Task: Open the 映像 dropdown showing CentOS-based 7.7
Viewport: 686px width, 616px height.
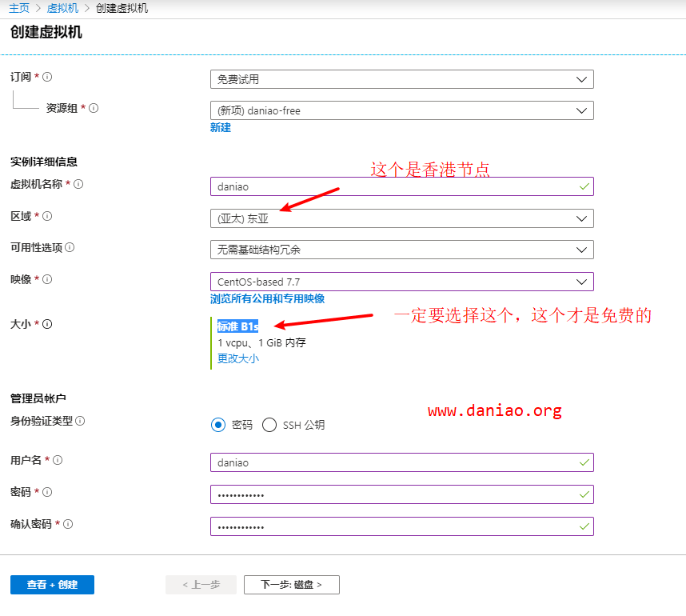Action: [401, 282]
